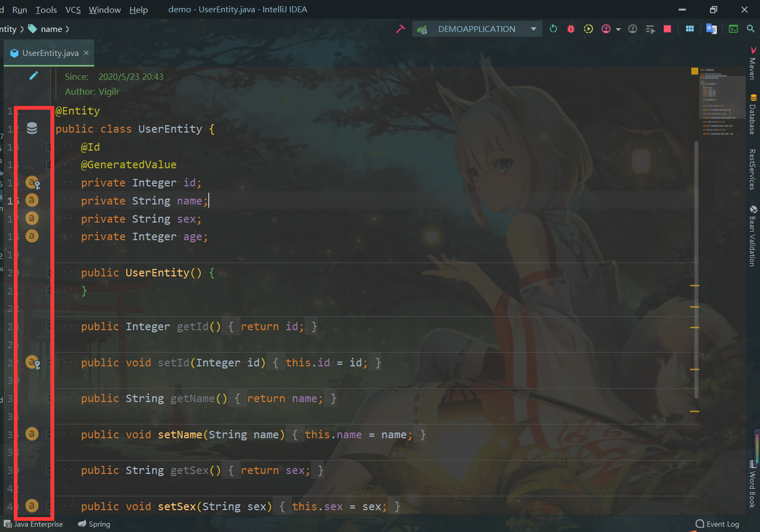Viewport: 760px width, 532px height.
Task: Click the Build Project hammer icon
Action: point(401,29)
